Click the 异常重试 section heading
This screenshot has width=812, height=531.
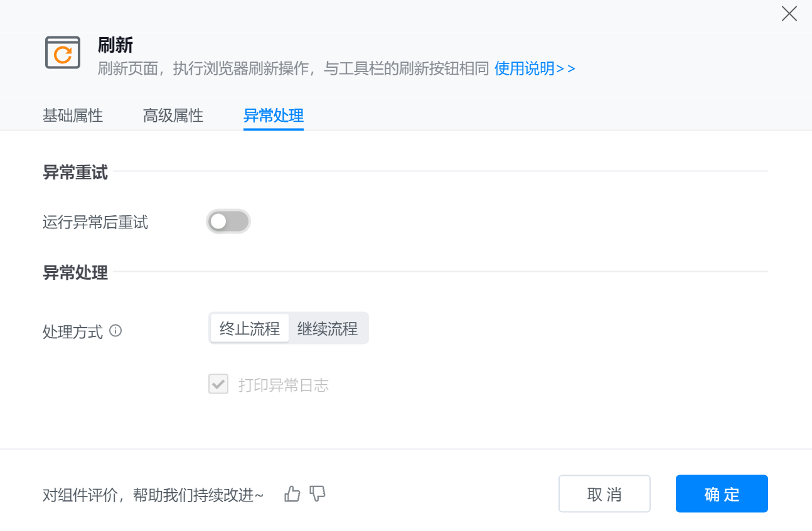coord(75,172)
